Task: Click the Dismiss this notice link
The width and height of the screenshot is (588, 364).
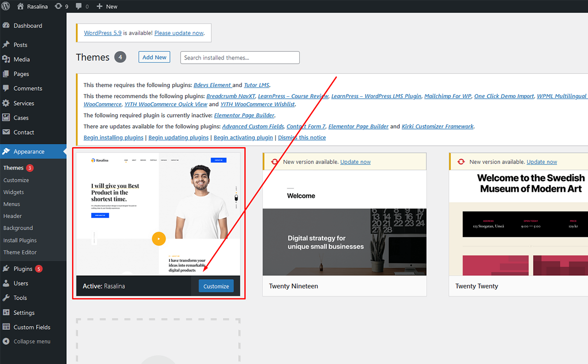Action: pos(302,138)
